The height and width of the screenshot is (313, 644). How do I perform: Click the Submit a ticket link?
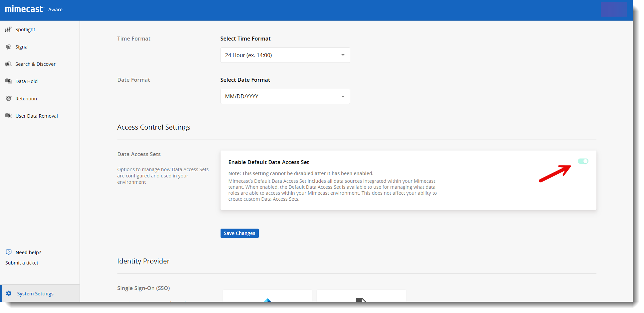21,262
